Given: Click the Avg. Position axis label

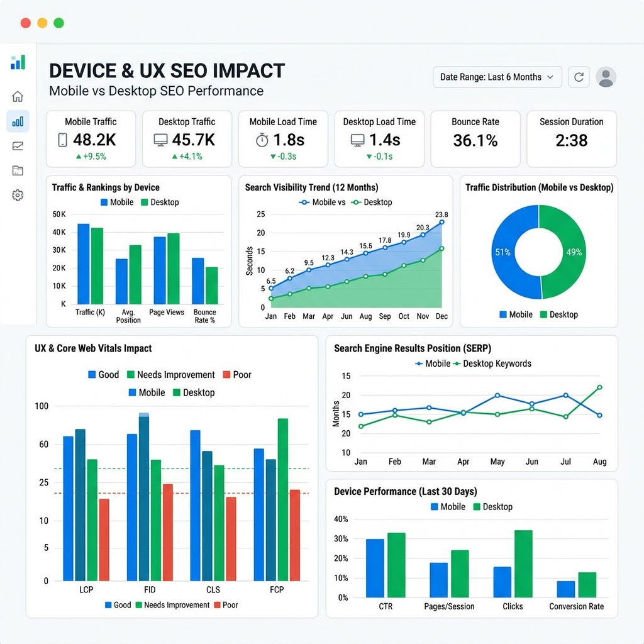Looking at the screenshot, I should coord(128,316).
